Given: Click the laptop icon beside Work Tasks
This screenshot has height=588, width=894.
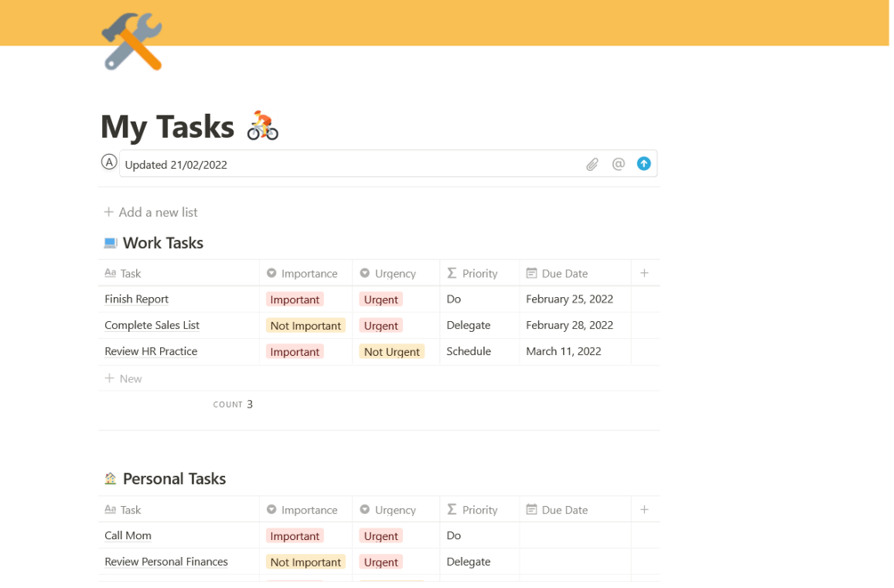Looking at the screenshot, I should coord(110,243).
